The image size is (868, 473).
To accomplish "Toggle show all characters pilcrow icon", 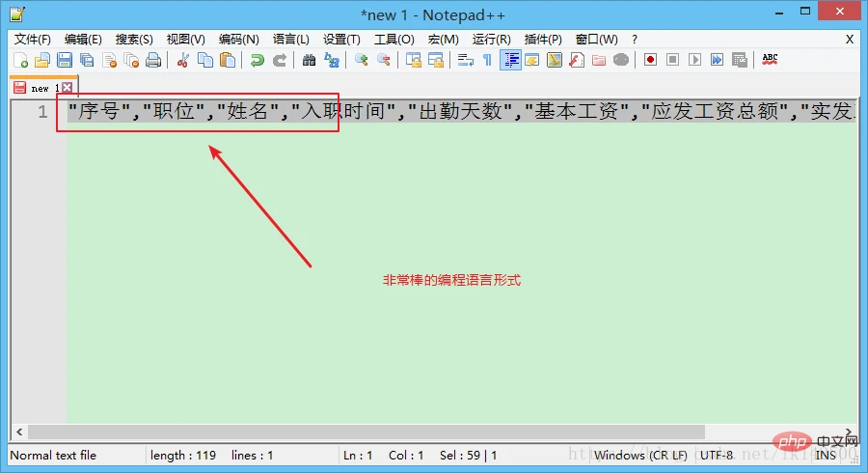I will point(487,60).
